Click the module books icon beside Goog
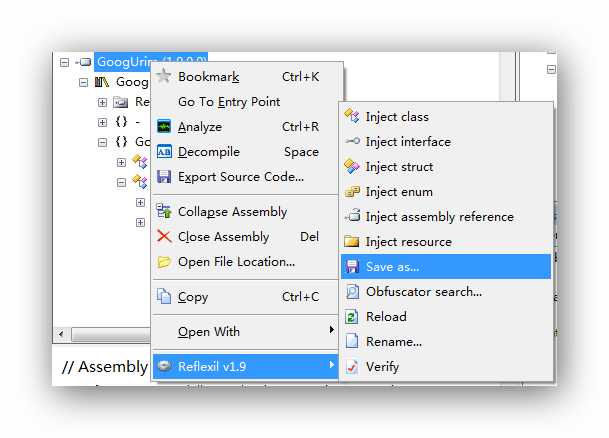The image size is (609, 438). [102, 82]
